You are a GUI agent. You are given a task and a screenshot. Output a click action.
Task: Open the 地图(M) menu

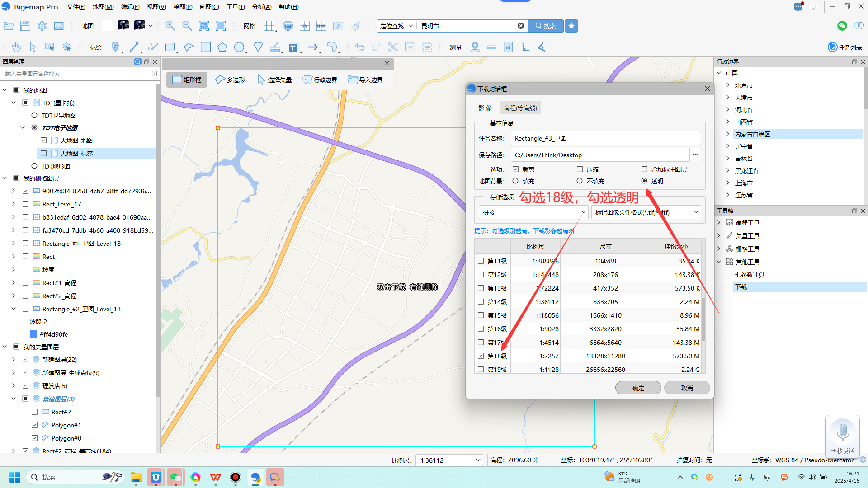point(103,7)
